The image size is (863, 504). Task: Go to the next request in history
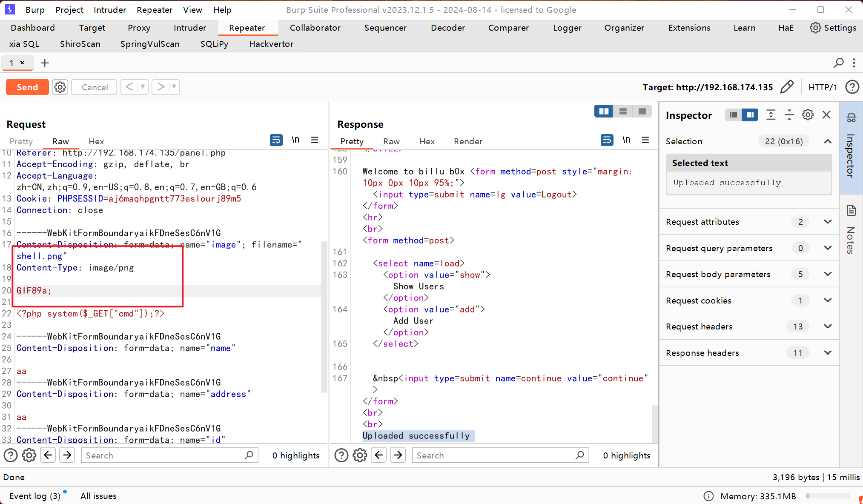pos(161,87)
